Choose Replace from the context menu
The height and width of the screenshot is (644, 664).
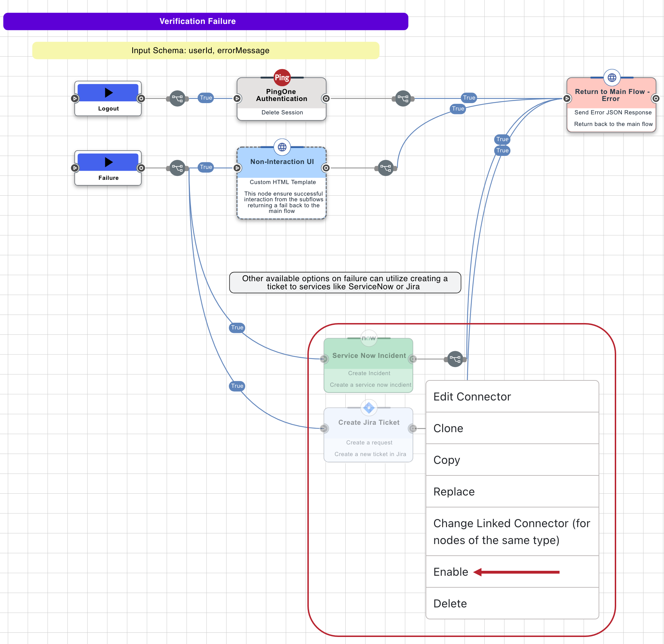(454, 492)
